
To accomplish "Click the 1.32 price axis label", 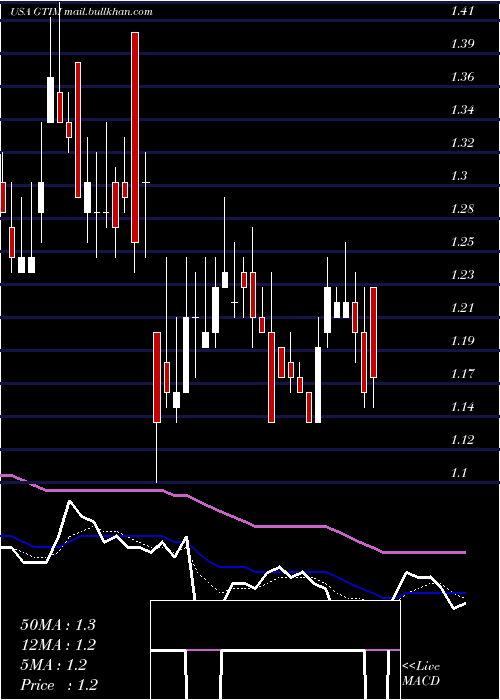I will pyautogui.click(x=462, y=143).
